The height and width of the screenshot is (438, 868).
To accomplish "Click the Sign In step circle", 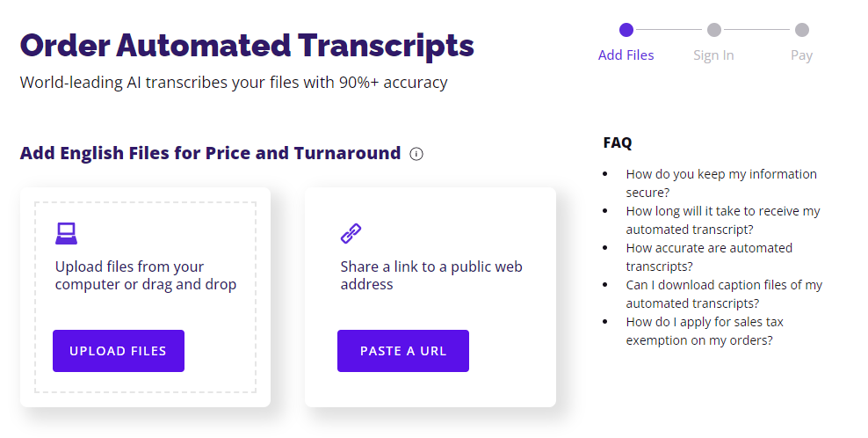I will pyautogui.click(x=714, y=30).
